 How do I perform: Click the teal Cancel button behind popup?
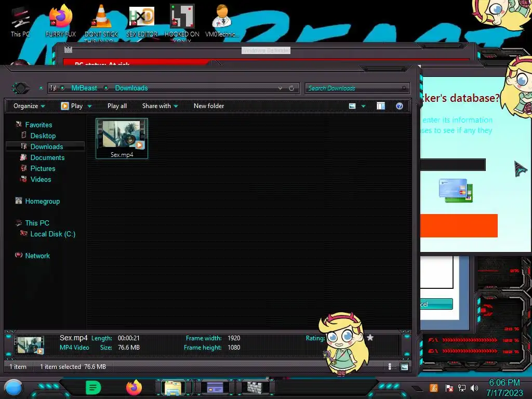tap(436, 304)
